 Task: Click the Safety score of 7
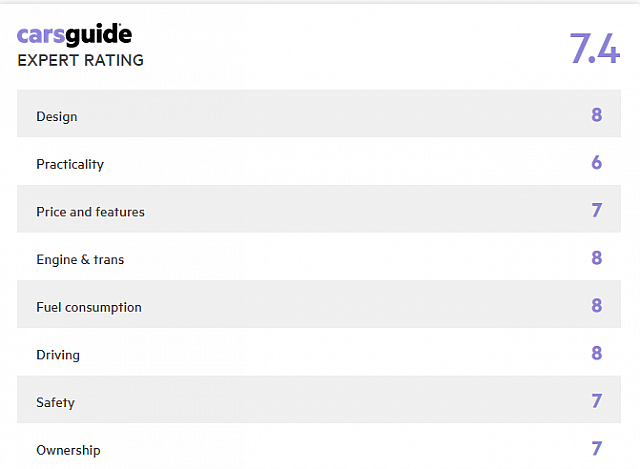[597, 401]
